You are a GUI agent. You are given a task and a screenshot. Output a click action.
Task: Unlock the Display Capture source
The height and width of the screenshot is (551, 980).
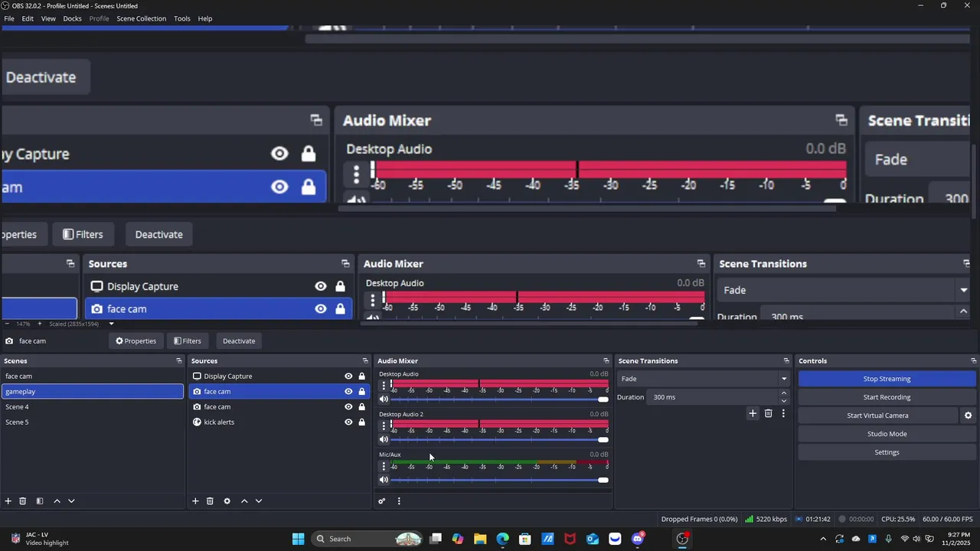362,377
